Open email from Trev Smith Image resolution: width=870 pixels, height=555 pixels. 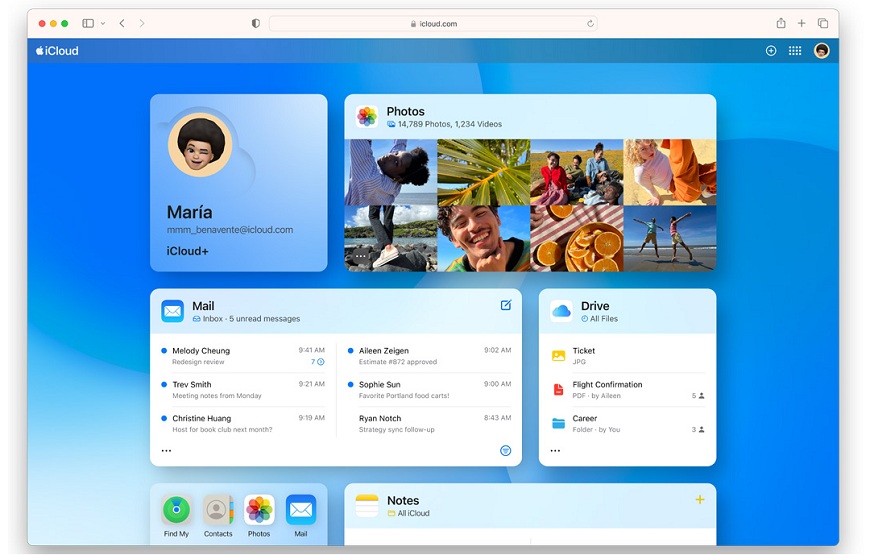pos(243,390)
